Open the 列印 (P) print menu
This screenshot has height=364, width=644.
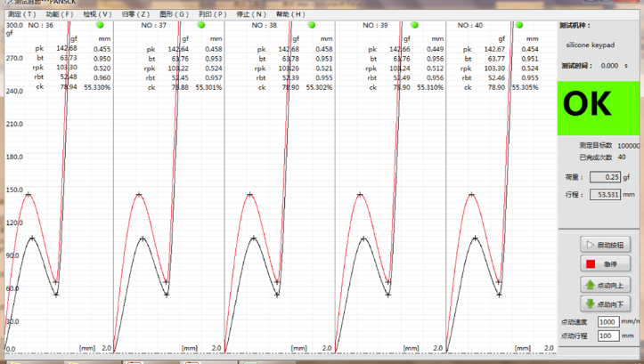pos(212,14)
